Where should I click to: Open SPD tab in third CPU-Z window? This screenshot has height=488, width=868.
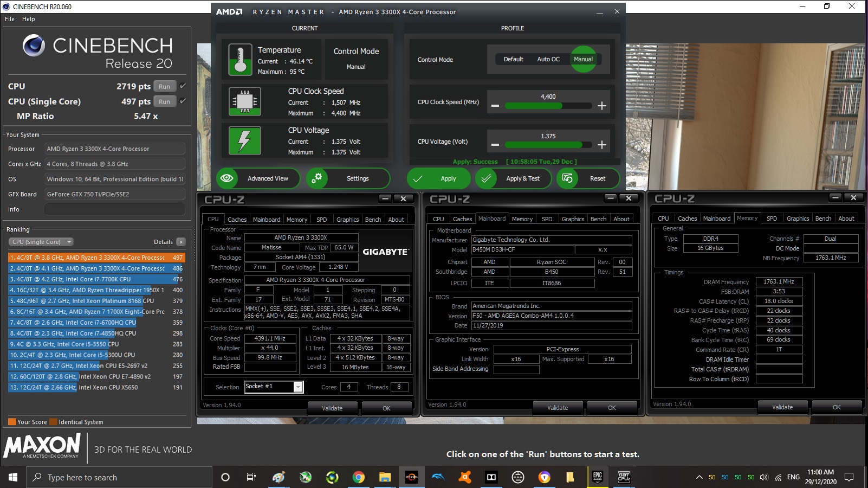tap(772, 219)
